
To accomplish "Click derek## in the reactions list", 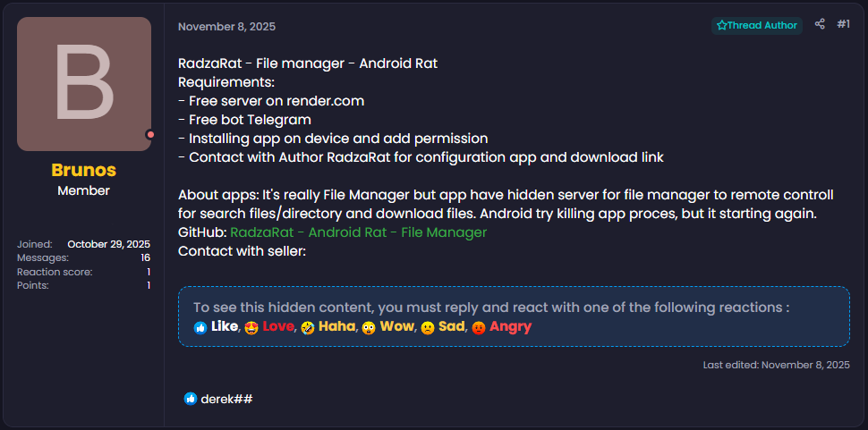I will (226, 399).
